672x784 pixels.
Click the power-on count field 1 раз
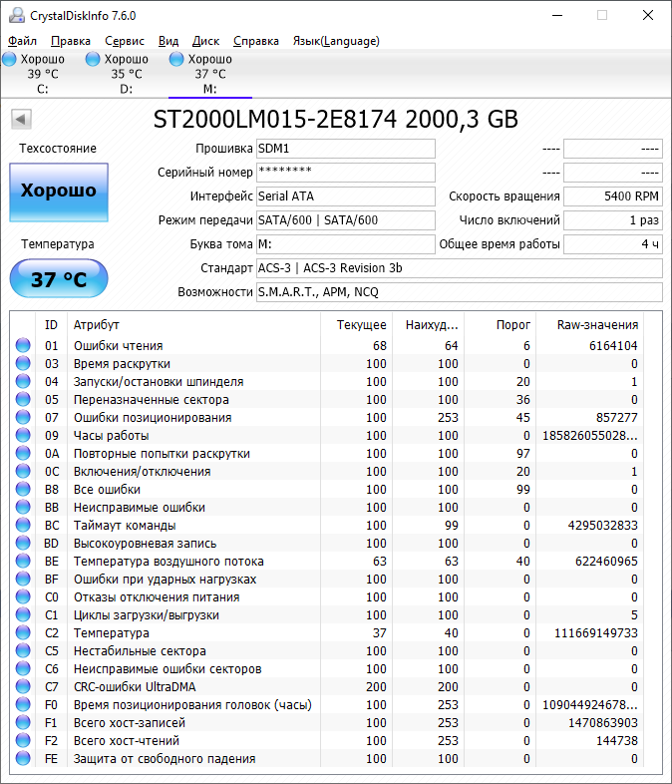point(613,220)
